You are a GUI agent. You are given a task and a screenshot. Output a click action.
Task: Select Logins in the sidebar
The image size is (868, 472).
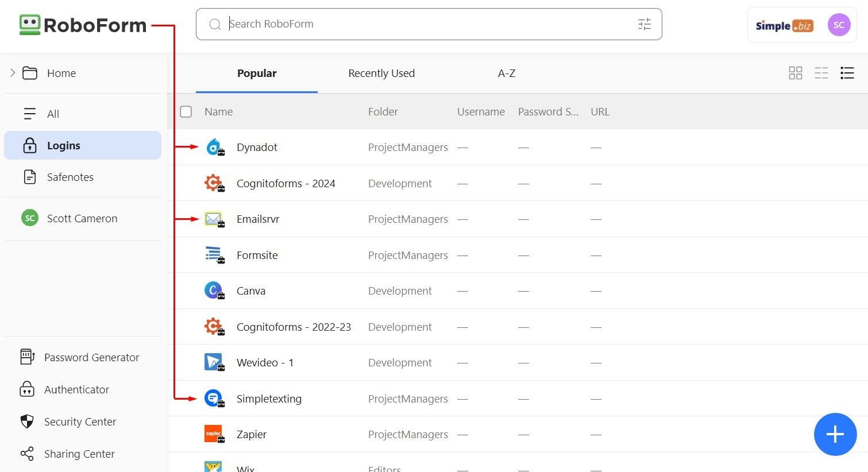point(83,145)
